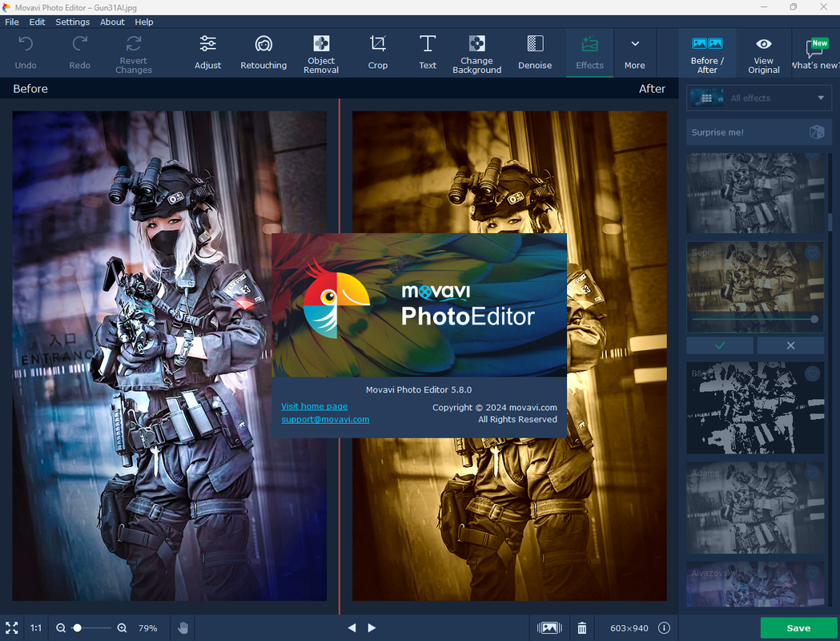Select the Grayscale effect thumbnail
Screen dimensions: 840x641
tap(755, 193)
